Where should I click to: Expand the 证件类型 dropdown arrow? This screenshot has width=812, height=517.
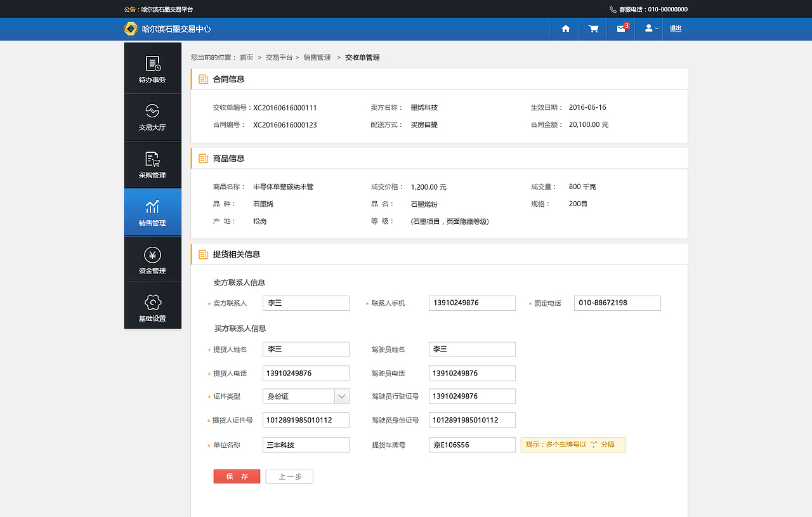coord(342,396)
